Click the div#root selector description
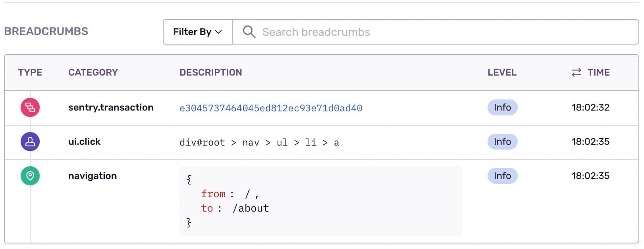The image size is (644, 249). click(259, 142)
